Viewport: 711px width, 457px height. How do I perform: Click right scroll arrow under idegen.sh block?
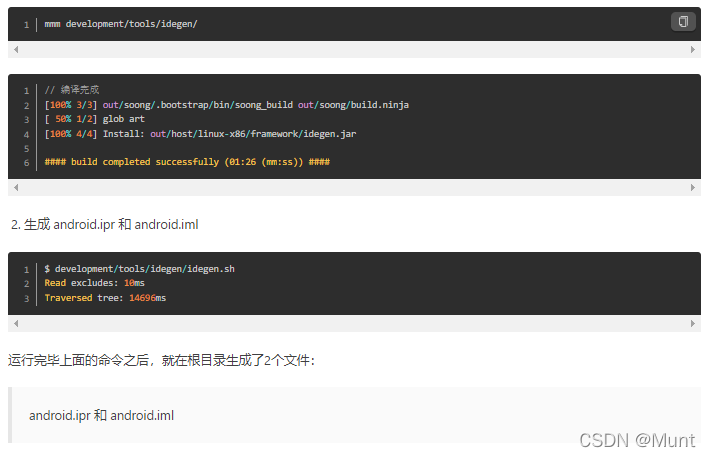click(692, 323)
